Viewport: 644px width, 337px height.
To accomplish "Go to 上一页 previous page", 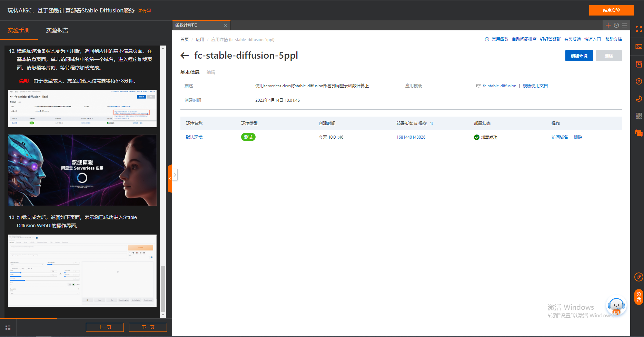I will (x=105, y=327).
